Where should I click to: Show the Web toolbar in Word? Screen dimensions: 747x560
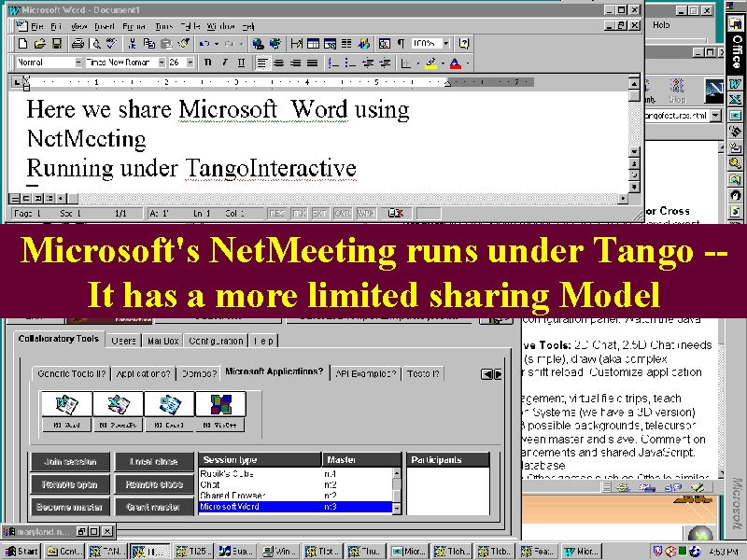(275, 44)
